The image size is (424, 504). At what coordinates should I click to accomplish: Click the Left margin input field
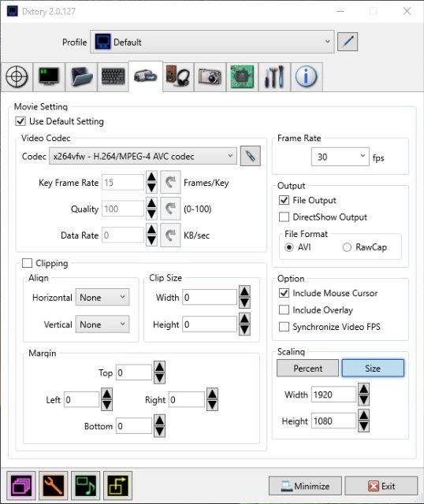coord(82,399)
